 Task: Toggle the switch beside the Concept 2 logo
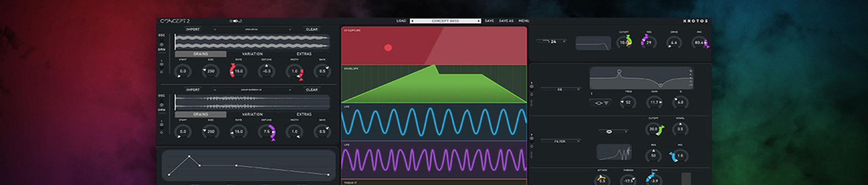tap(235, 21)
